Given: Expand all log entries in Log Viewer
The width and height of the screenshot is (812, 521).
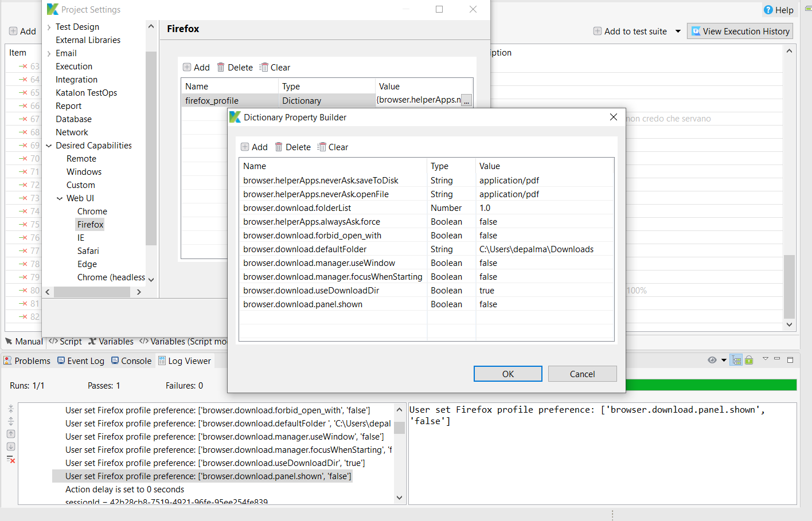Looking at the screenshot, I should 11,421.
